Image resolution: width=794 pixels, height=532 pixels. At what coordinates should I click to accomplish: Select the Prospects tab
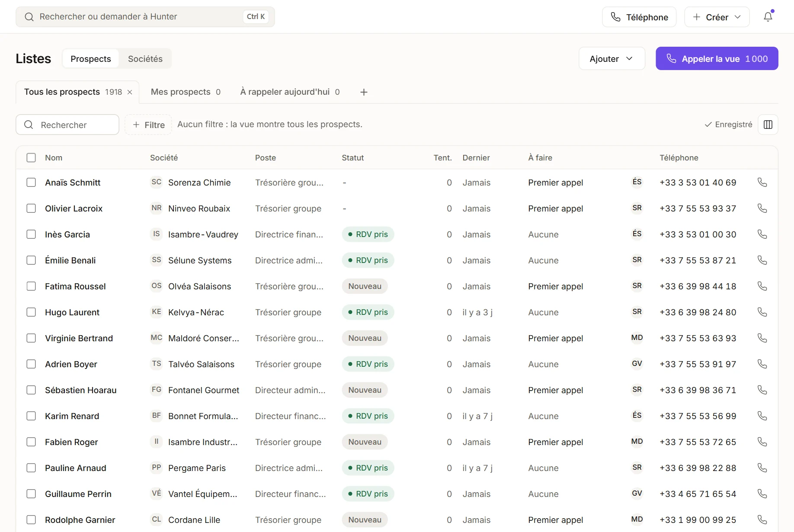[x=91, y=58]
